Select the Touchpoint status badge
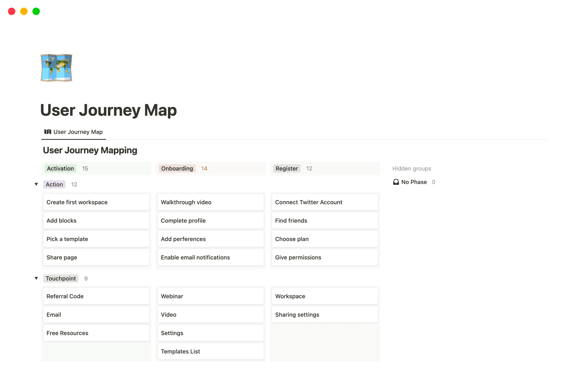This screenshot has height=368, width=588. coord(61,278)
